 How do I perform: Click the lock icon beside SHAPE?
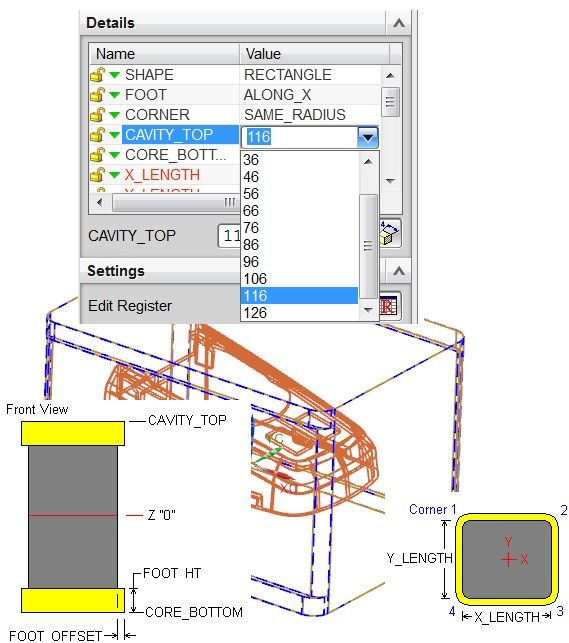coord(97,75)
